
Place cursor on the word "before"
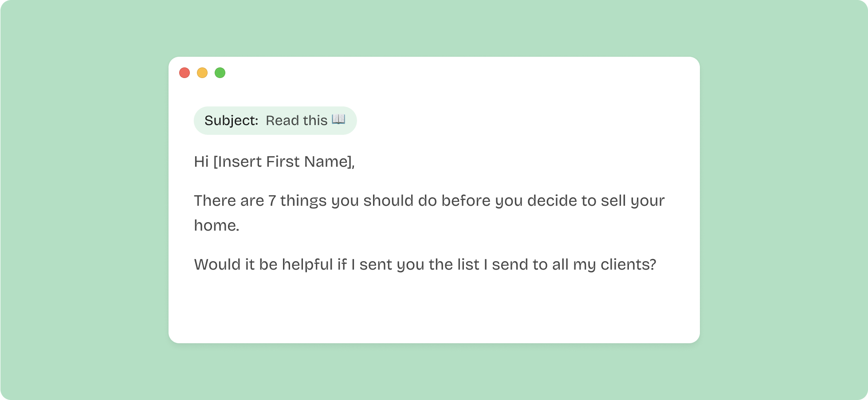pos(466,201)
